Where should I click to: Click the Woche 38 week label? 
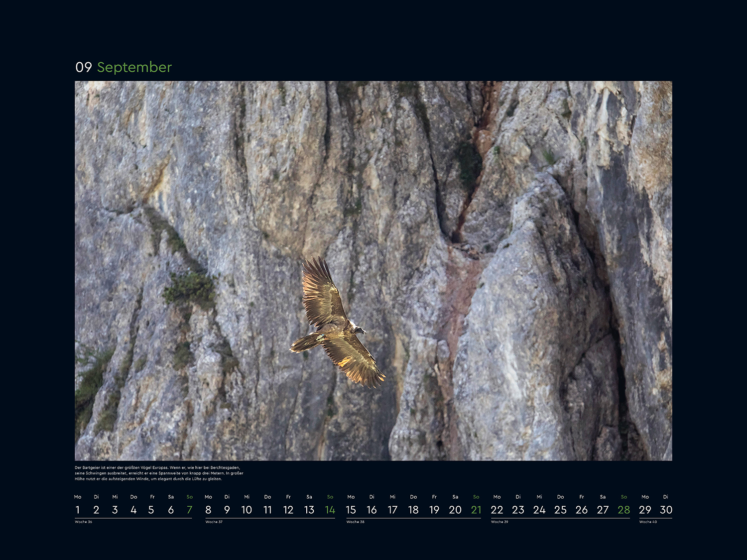(356, 522)
